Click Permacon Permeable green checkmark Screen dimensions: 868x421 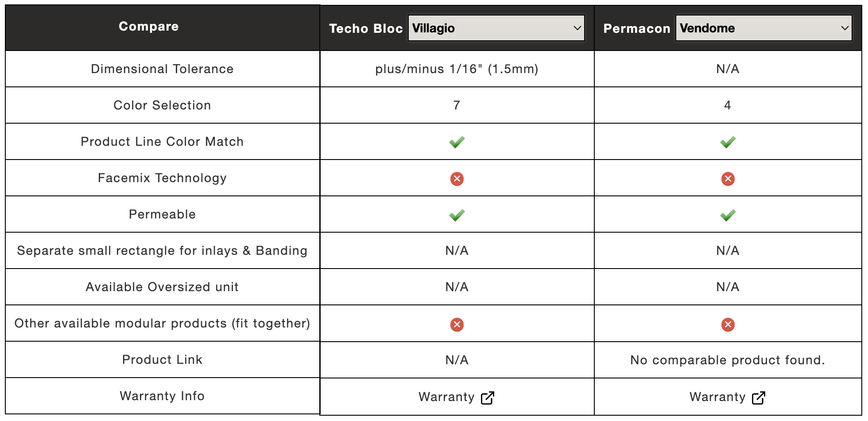click(728, 215)
